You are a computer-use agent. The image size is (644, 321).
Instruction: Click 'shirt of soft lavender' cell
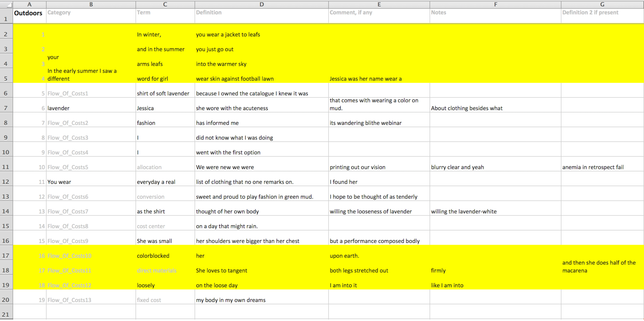pos(165,90)
